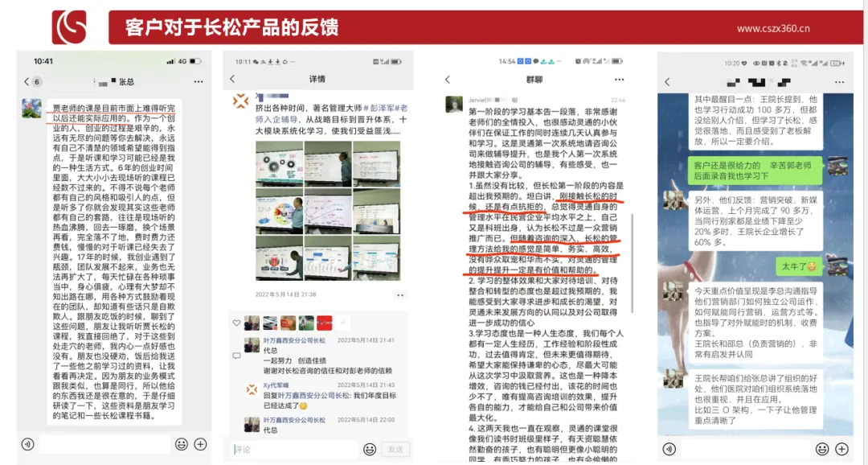Open the colorful pie chart slide photo
The height and width of the screenshot is (465, 868).
coord(279,211)
